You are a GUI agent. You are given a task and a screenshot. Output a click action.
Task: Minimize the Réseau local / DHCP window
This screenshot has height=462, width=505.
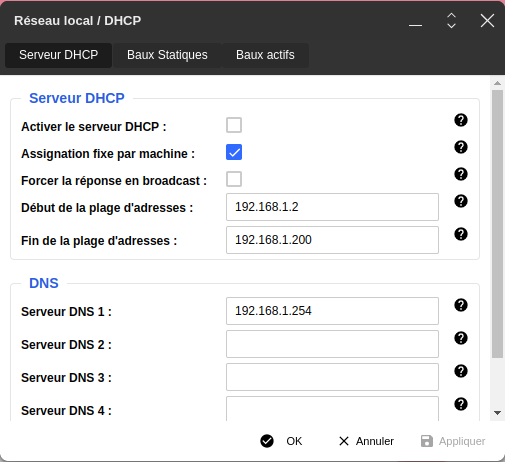415,25
